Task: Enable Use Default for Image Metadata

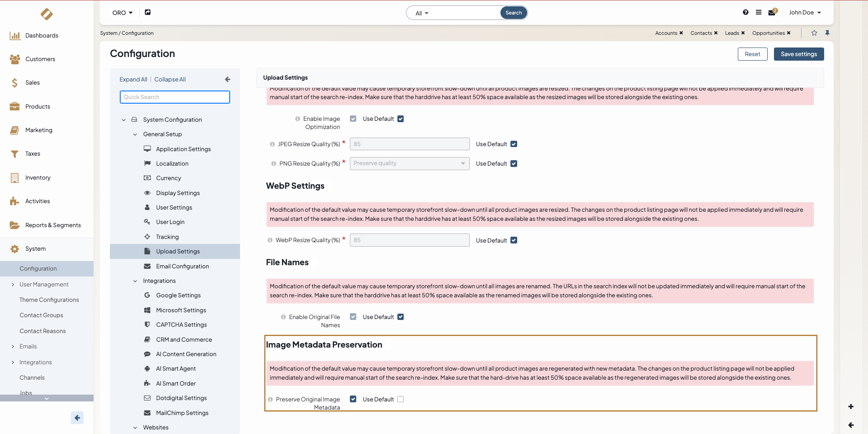Action: pos(401,399)
